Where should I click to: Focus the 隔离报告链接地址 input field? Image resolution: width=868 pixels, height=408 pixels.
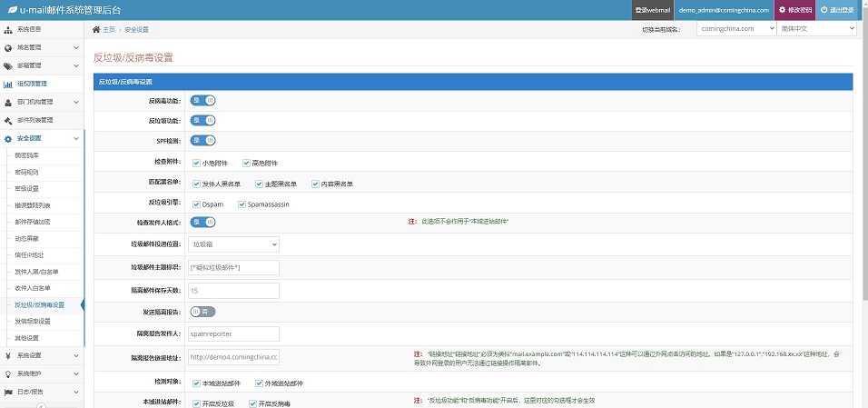pos(233,357)
